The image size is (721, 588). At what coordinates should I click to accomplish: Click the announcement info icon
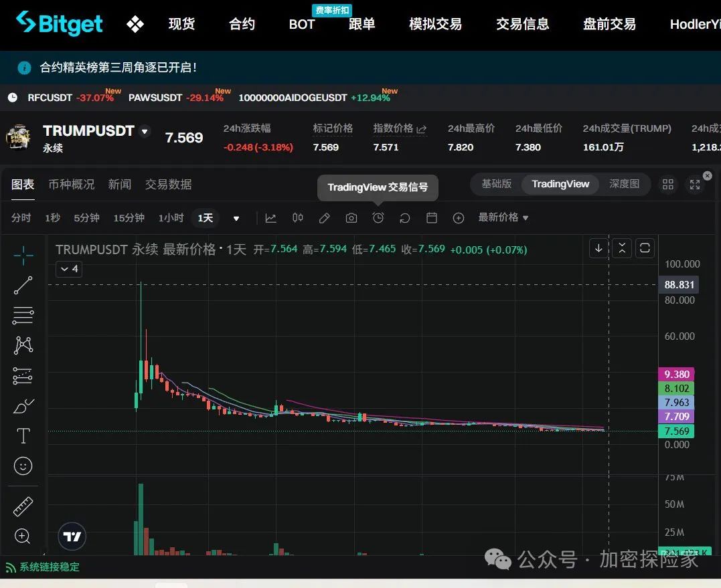coord(24,68)
